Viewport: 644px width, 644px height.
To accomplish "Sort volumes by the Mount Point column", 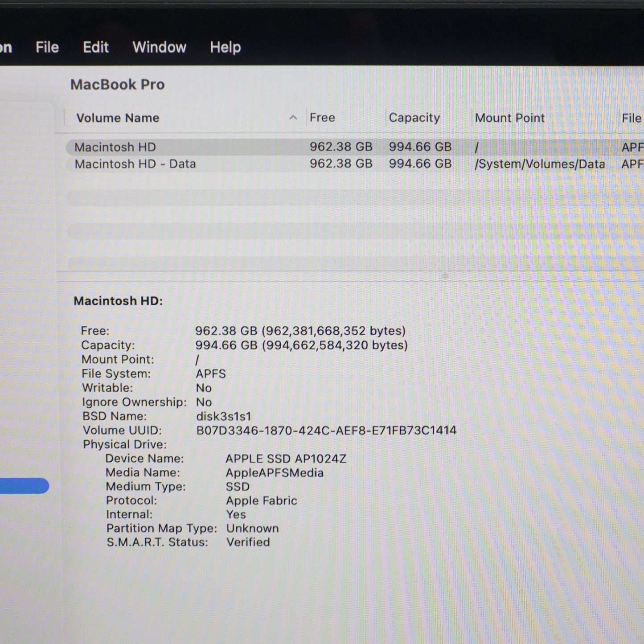I will tap(510, 118).
